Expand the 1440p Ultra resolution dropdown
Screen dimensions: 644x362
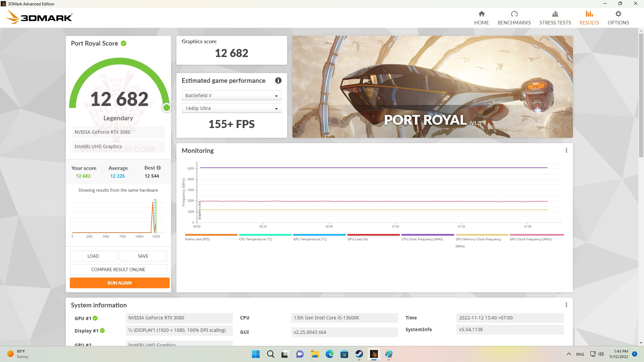(231, 108)
